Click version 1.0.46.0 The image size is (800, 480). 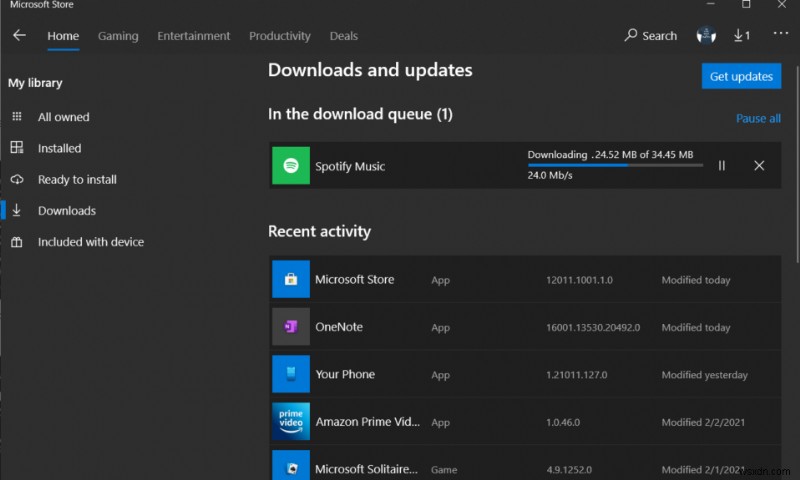click(x=563, y=422)
